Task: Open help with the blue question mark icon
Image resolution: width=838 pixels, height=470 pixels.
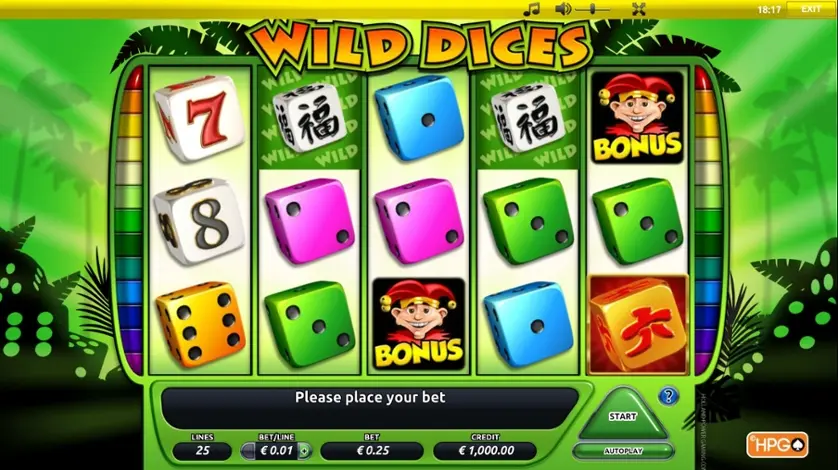Action: [668, 396]
